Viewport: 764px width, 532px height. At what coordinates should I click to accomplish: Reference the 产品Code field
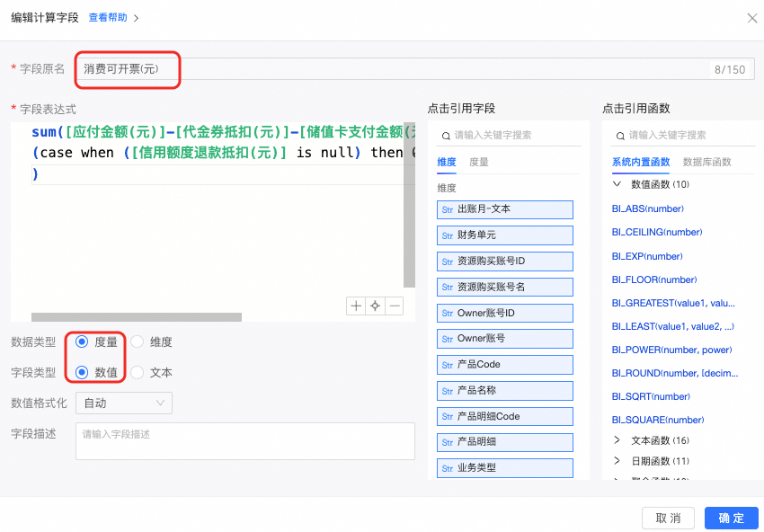click(505, 365)
